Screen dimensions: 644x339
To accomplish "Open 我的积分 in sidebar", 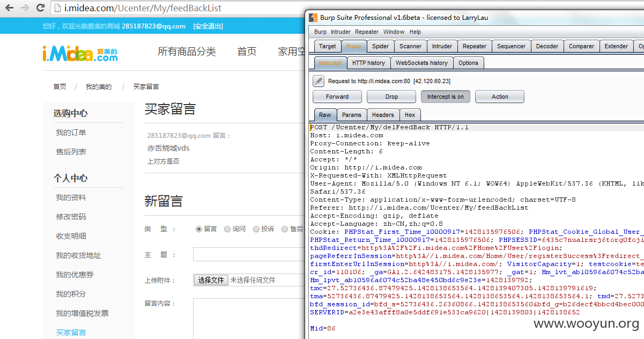I will tap(71, 294).
